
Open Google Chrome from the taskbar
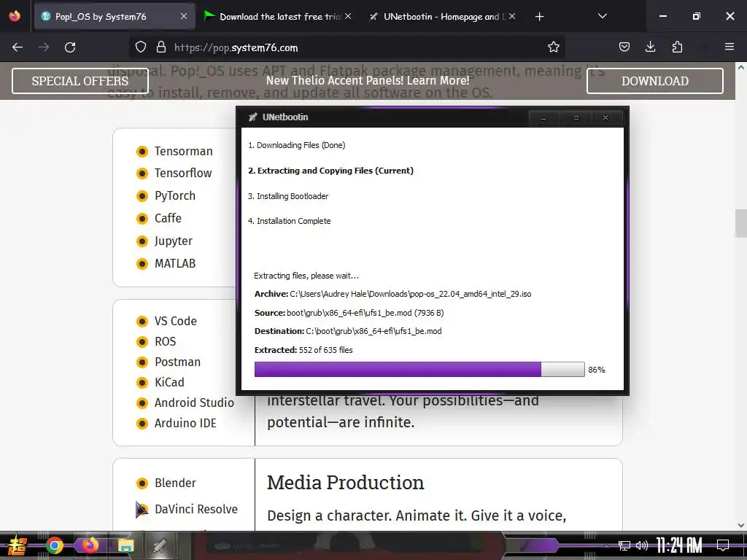[x=54, y=545]
